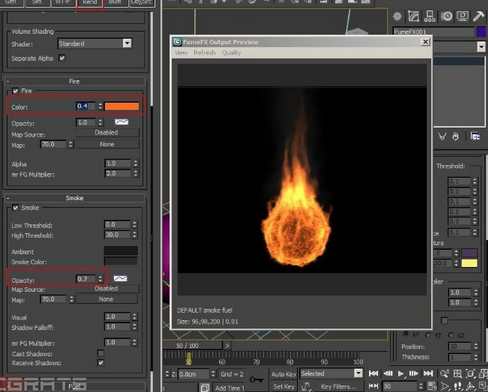Image resolution: width=488 pixels, height=392 pixels.
Task: Select the YZ plane radio button
Action: (x=428, y=334)
